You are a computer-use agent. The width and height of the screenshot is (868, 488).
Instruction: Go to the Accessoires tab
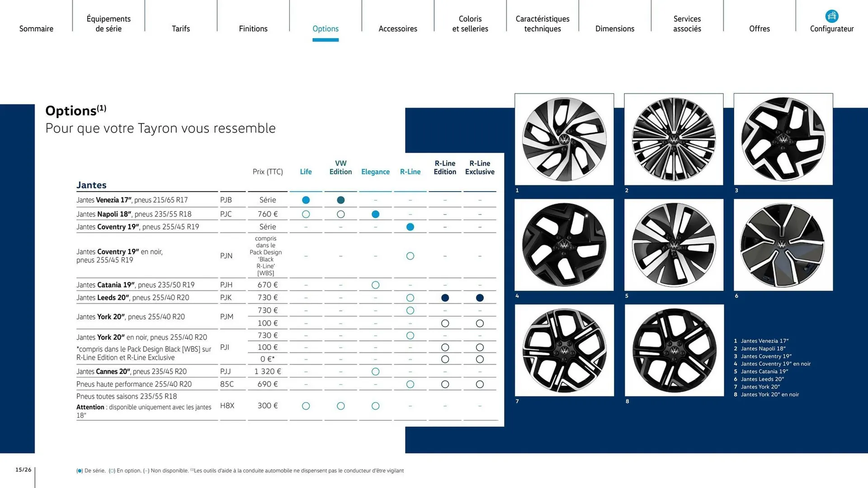click(398, 28)
